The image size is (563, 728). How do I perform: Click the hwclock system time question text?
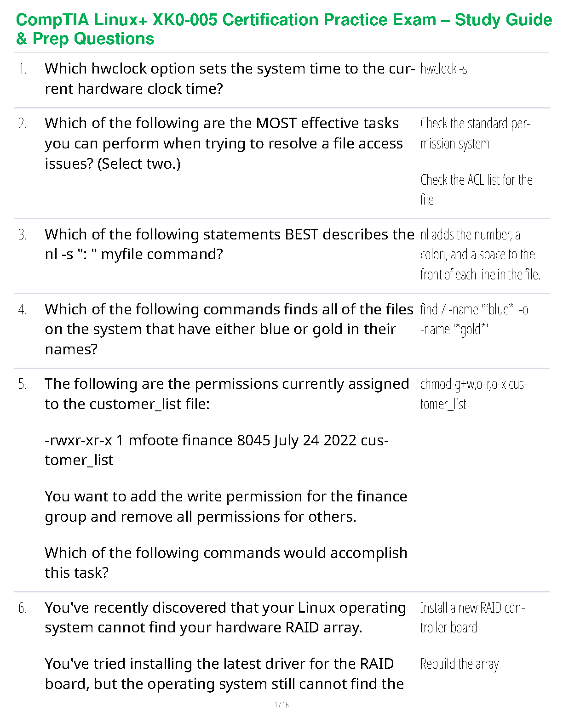(229, 79)
